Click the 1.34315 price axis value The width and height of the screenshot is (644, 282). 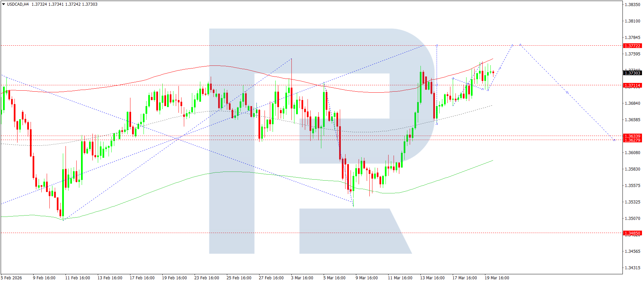(632, 268)
